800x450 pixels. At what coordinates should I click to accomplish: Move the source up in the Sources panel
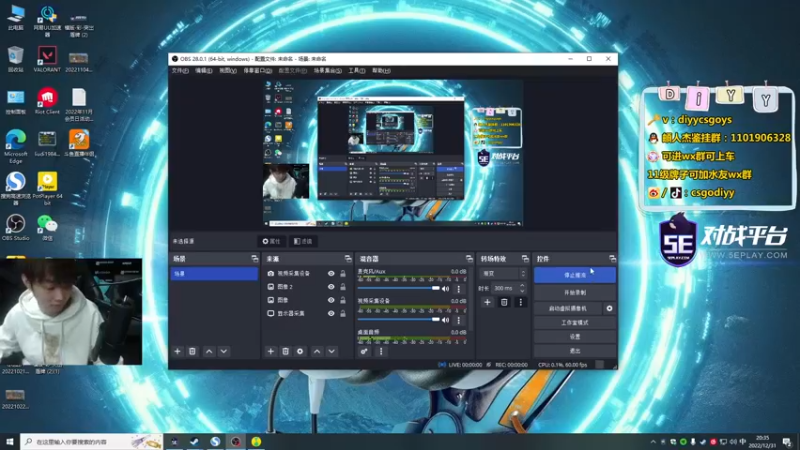[317, 351]
